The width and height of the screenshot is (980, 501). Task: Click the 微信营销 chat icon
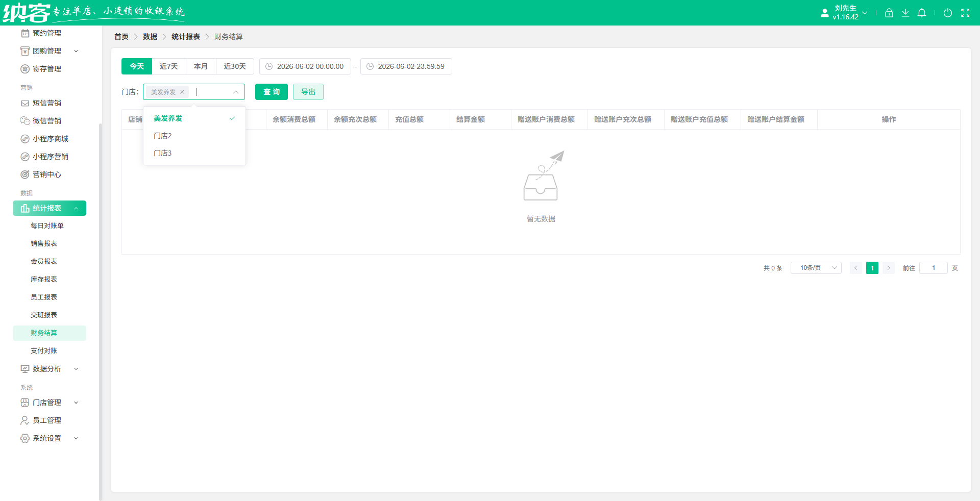click(x=25, y=121)
